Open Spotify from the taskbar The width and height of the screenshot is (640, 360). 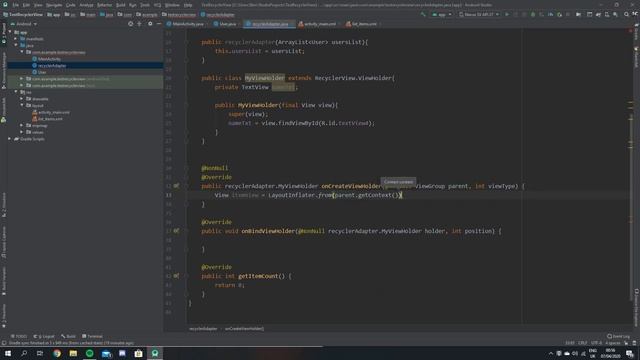(89, 353)
